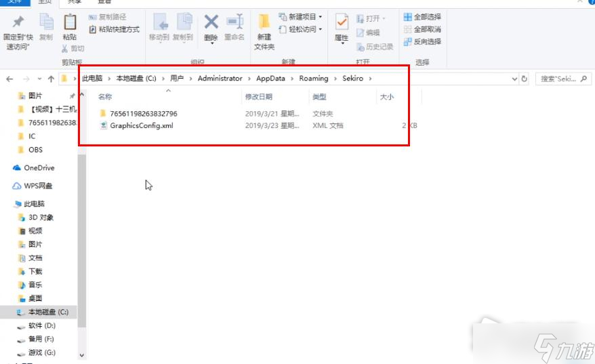595x364 pixels.
Task: Click the Open (打开) ribbon button
Action: [x=371, y=18]
